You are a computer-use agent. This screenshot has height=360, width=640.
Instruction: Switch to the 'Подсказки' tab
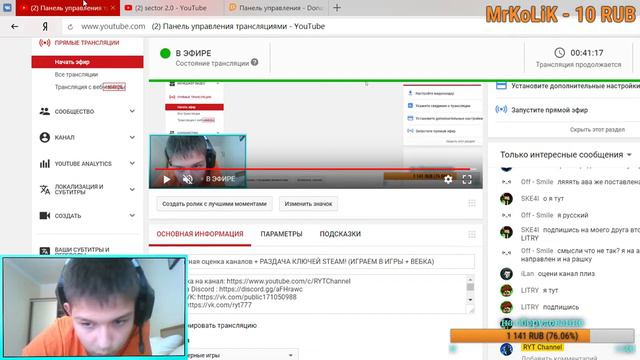[x=340, y=234]
